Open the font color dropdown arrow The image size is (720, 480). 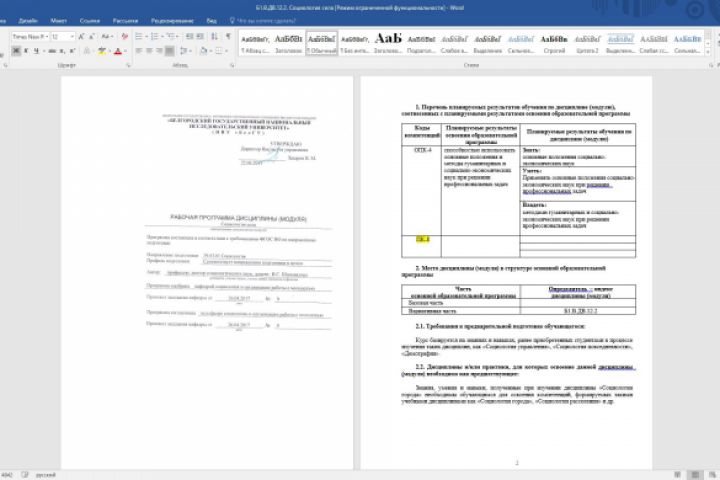coord(125,51)
